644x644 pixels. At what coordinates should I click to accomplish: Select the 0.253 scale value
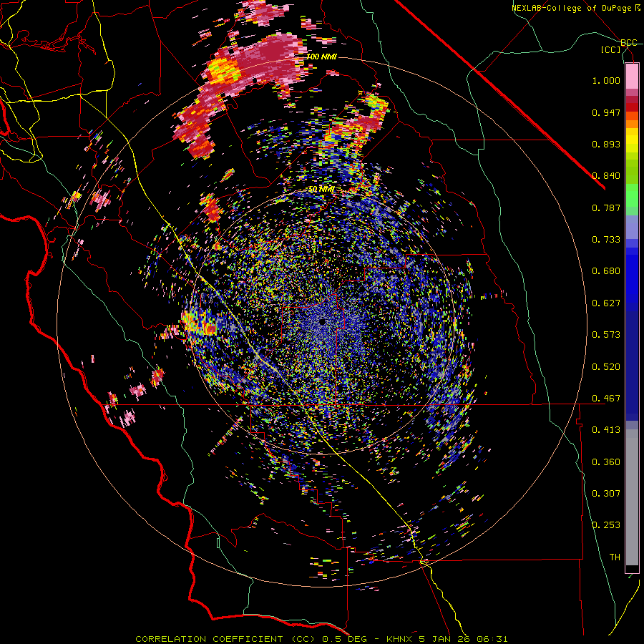tap(606, 525)
